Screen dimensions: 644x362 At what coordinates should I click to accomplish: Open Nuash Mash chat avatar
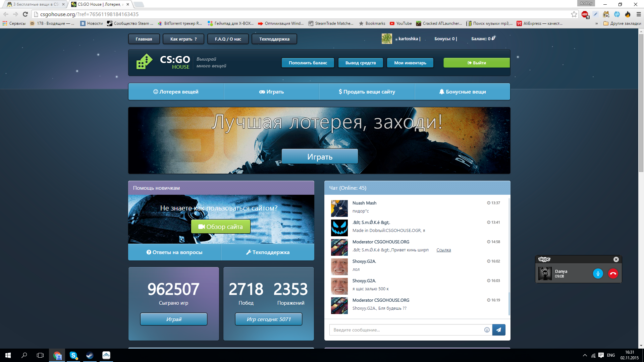339,208
